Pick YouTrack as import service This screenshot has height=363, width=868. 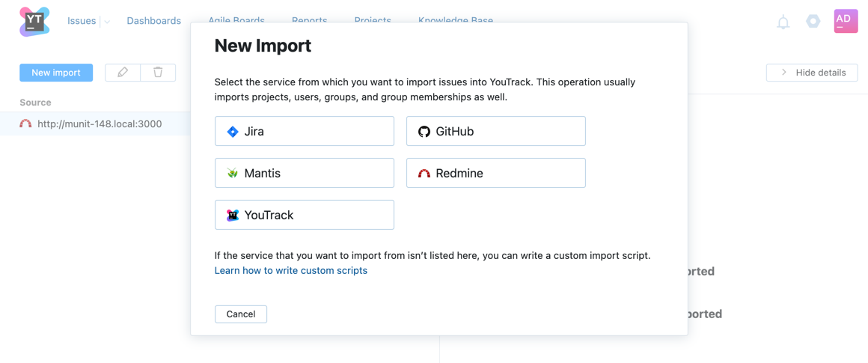304,215
